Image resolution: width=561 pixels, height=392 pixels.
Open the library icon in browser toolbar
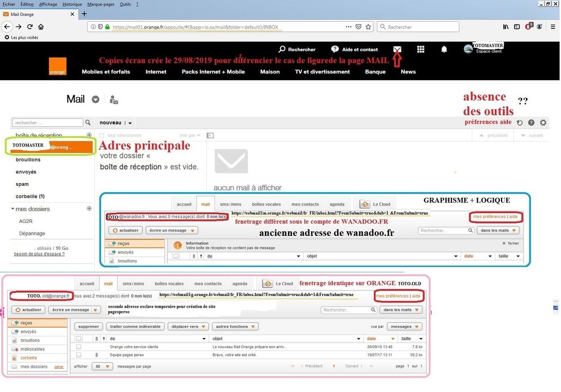click(506, 27)
